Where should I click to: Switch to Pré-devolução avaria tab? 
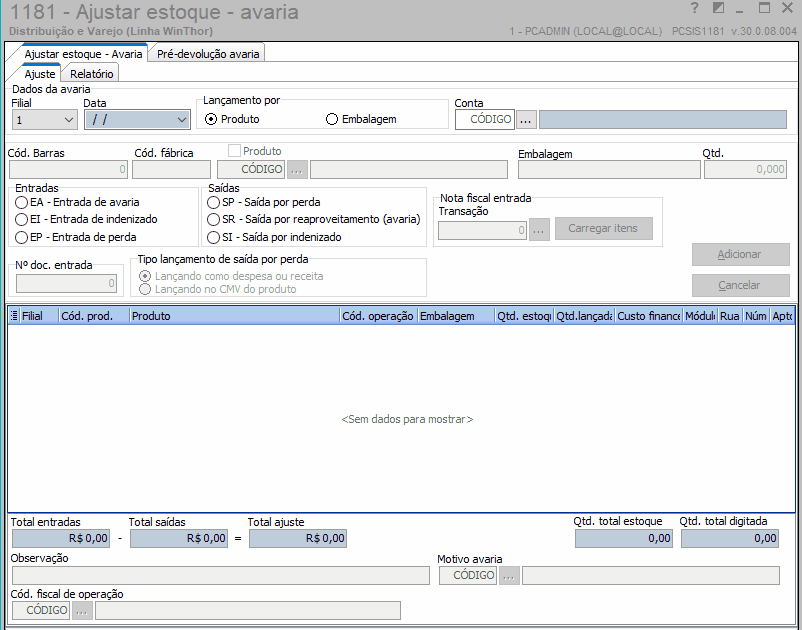tap(208, 54)
